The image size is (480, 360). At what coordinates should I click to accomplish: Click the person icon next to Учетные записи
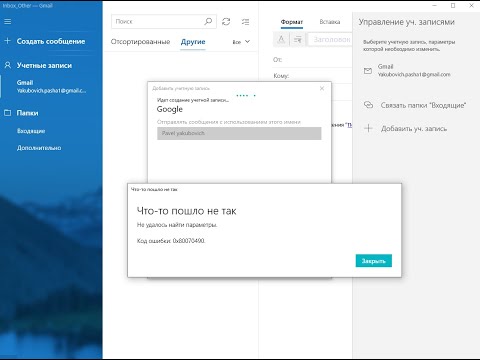(x=7, y=65)
